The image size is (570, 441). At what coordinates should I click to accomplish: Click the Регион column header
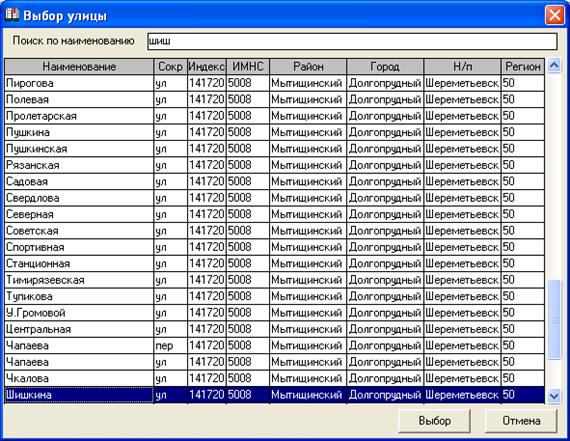523,67
